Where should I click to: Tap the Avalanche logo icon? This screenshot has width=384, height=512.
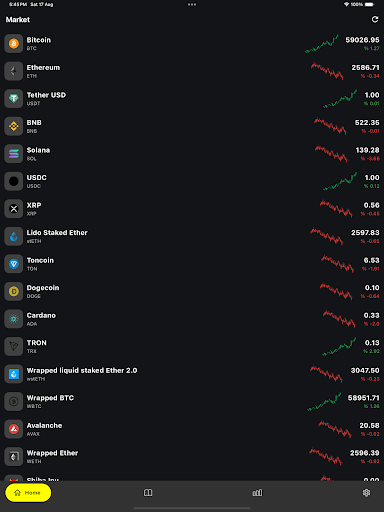(x=14, y=429)
